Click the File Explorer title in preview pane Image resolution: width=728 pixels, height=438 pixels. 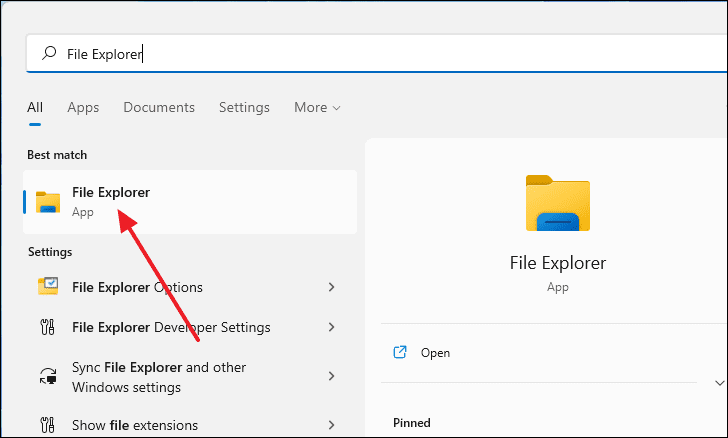click(x=558, y=263)
